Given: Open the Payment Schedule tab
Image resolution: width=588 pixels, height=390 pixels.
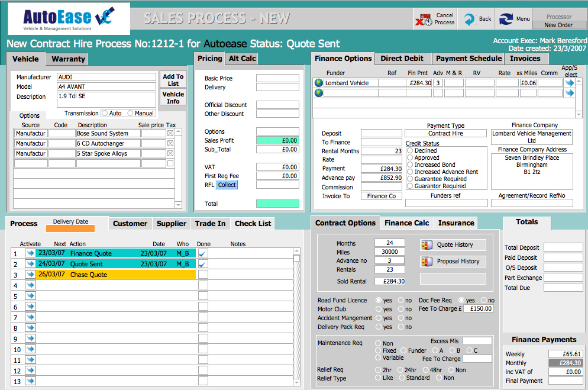Looking at the screenshot, I should click(x=469, y=59).
